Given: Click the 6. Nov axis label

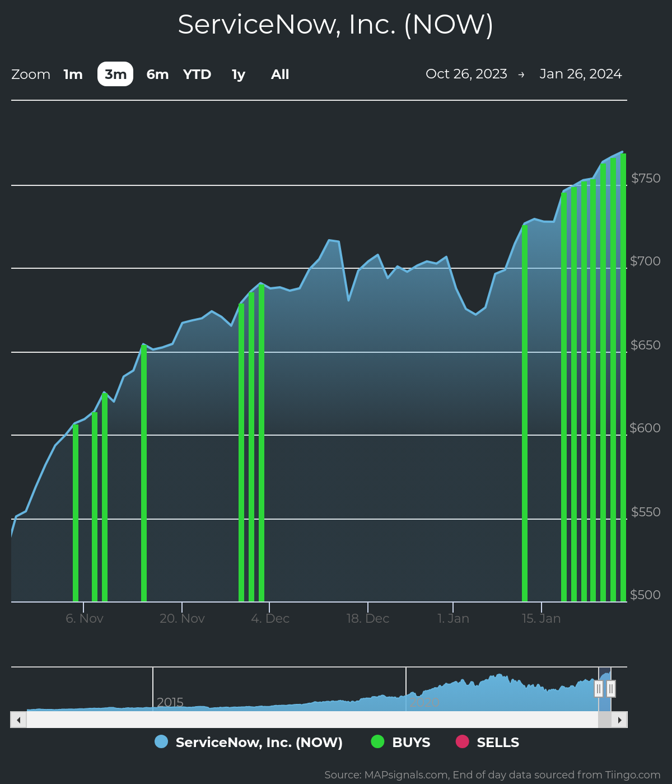Looking at the screenshot, I should [85, 619].
